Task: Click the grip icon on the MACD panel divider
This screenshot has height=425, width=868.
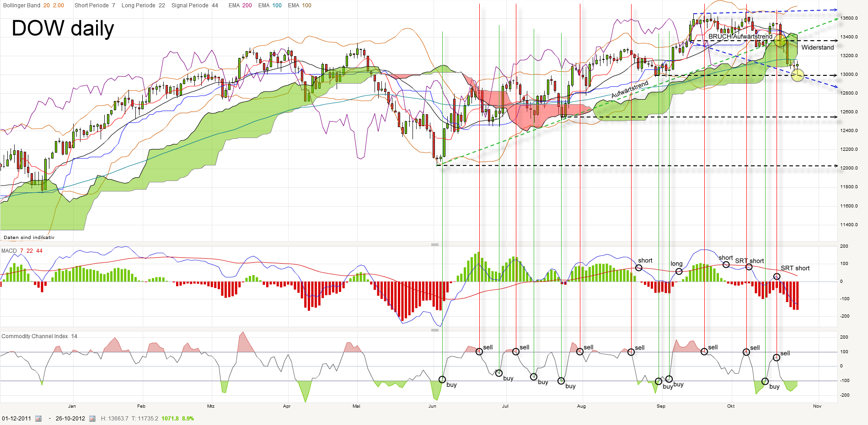Action: (435, 244)
